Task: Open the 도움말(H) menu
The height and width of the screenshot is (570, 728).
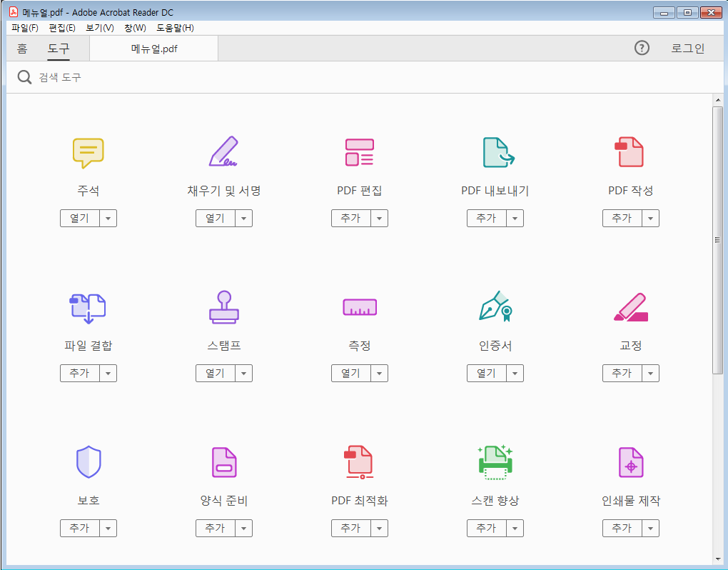Action: point(175,28)
